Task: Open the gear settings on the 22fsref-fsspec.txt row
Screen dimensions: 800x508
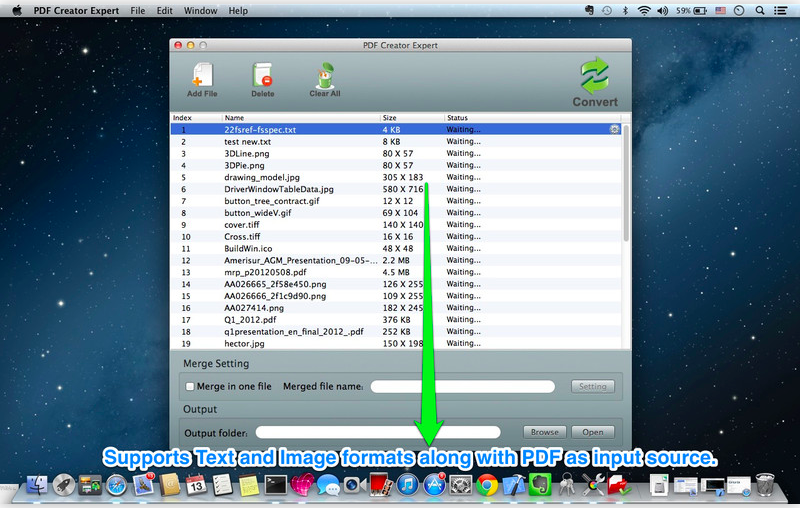Action: coord(614,130)
